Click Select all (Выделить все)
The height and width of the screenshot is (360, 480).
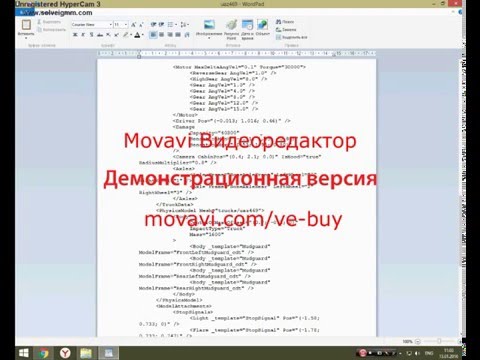tap(291, 37)
